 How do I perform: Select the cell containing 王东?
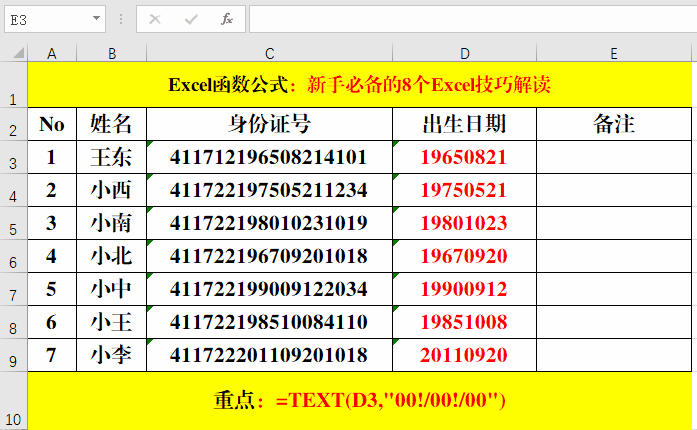(111, 157)
